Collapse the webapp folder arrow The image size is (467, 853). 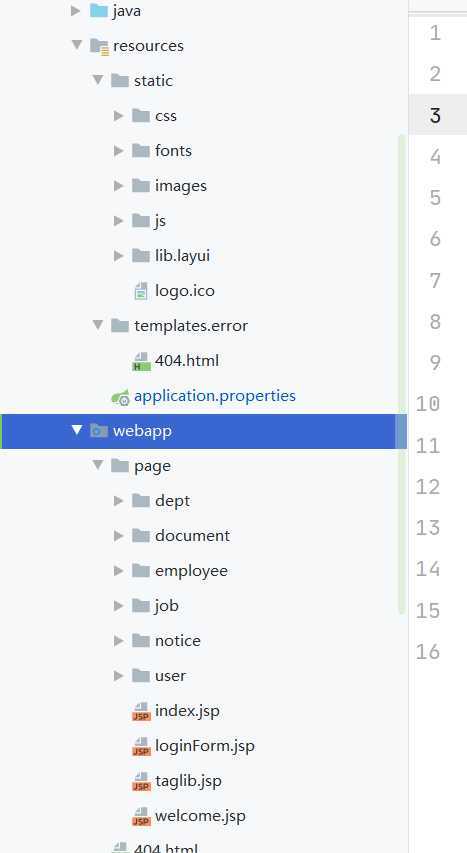point(77,430)
